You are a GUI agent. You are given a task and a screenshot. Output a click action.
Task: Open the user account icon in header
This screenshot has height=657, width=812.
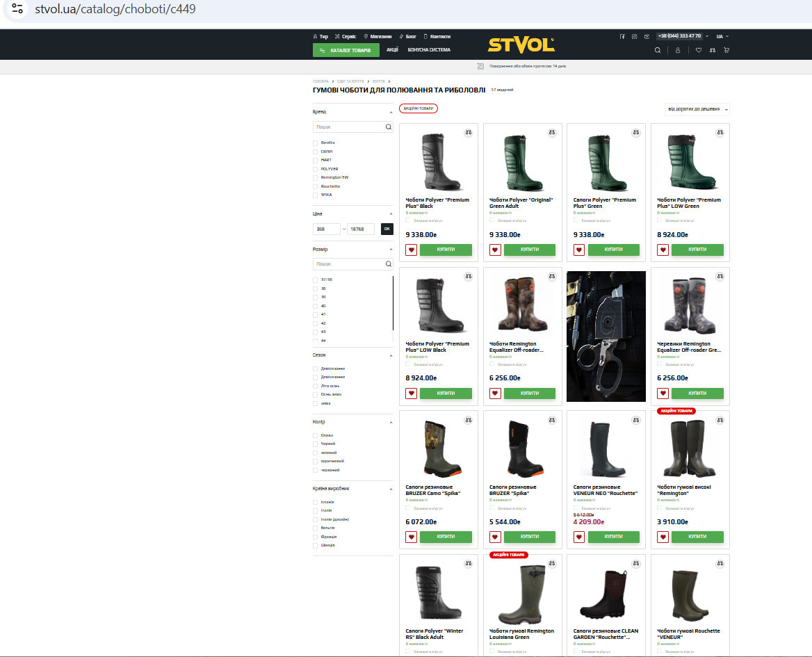coord(677,50)
